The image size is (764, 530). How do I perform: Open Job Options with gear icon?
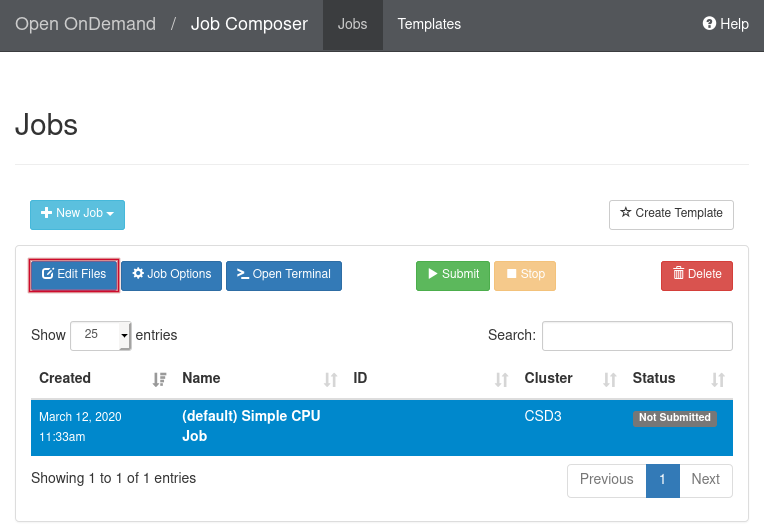pyautogui.click(x=171, y=275)
